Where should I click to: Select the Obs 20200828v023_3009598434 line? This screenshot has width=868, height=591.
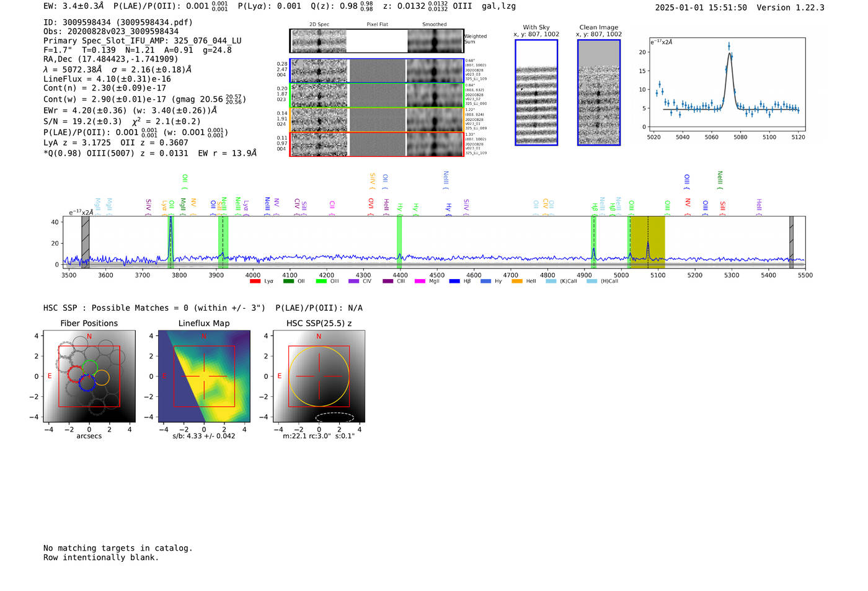coord(111,32)
